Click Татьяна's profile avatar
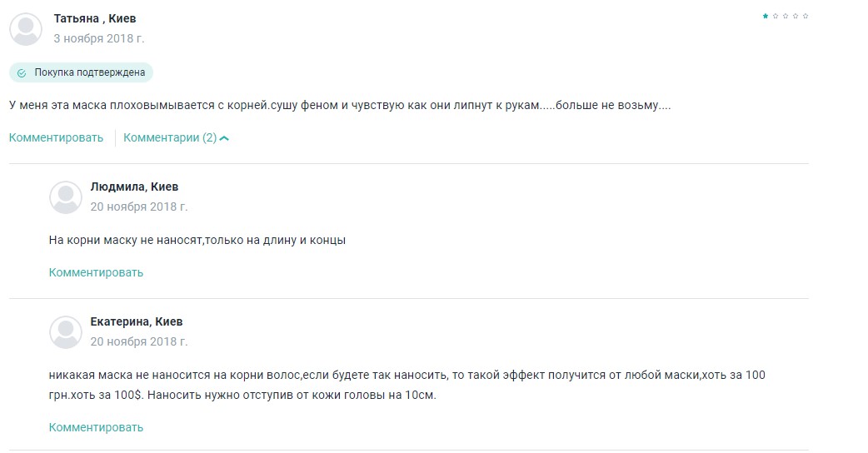 26,29
